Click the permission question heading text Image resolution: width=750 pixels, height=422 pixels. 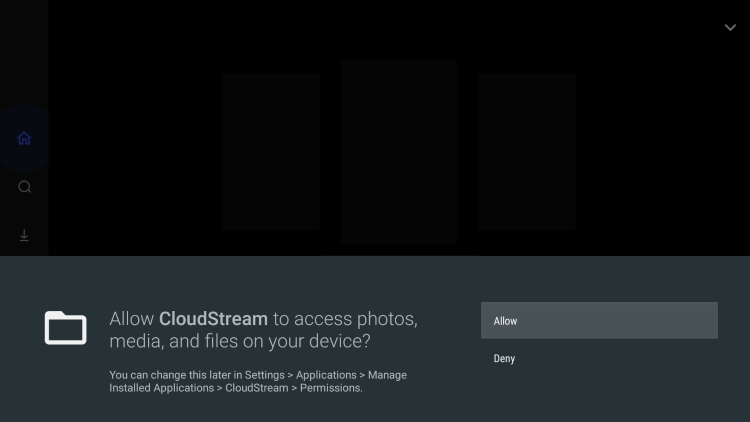tap(264, 330)
